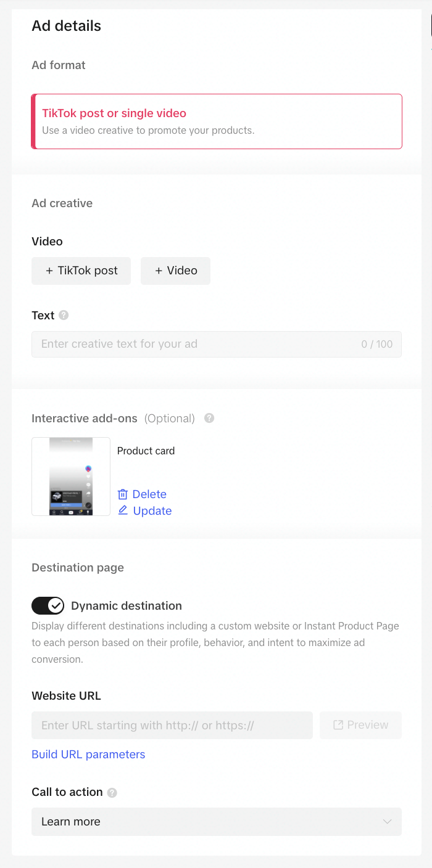Toggle the Dynamic destination switch
432x868 pixels.
(48, 606)
